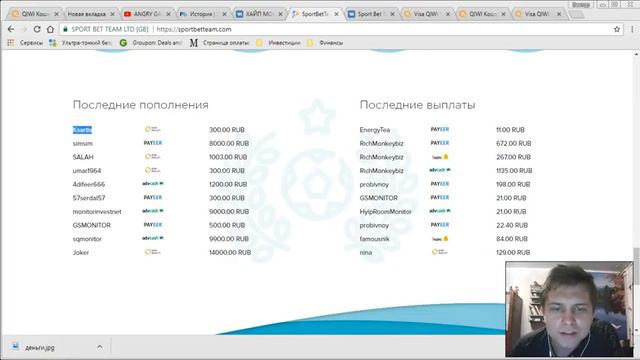Click Payeer logo in simsim row
This screenshot has width=640, height=360.
[x=153, y=143]
